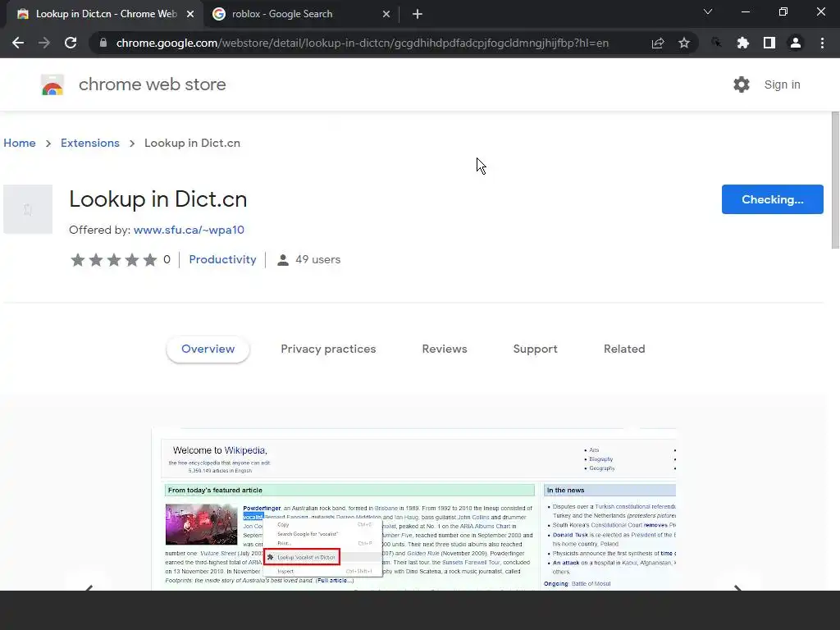This screenshot has width=840, height=630.
Task: Click the mouse pointer extension icon in toolbar
Action: point(717,43)
